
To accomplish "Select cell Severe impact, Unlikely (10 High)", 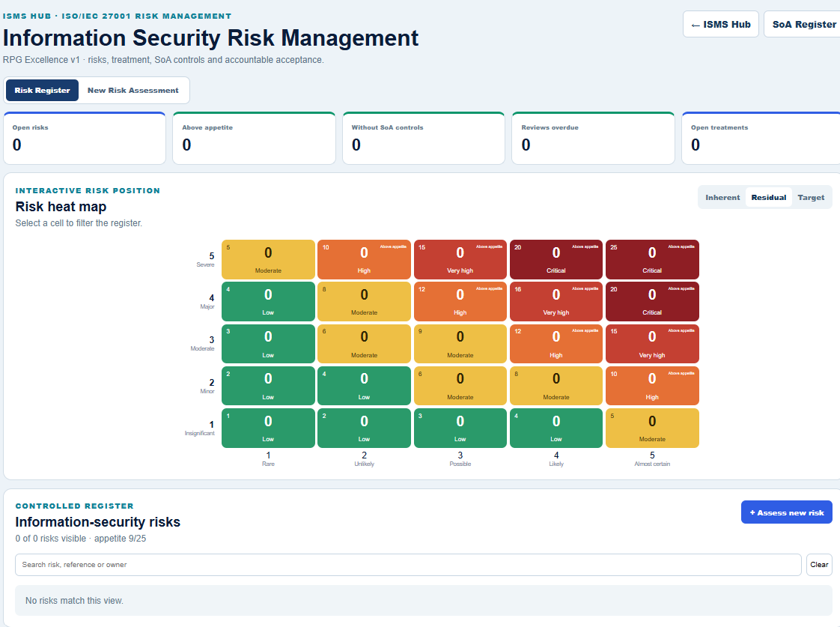I will (x=365, y=259).
